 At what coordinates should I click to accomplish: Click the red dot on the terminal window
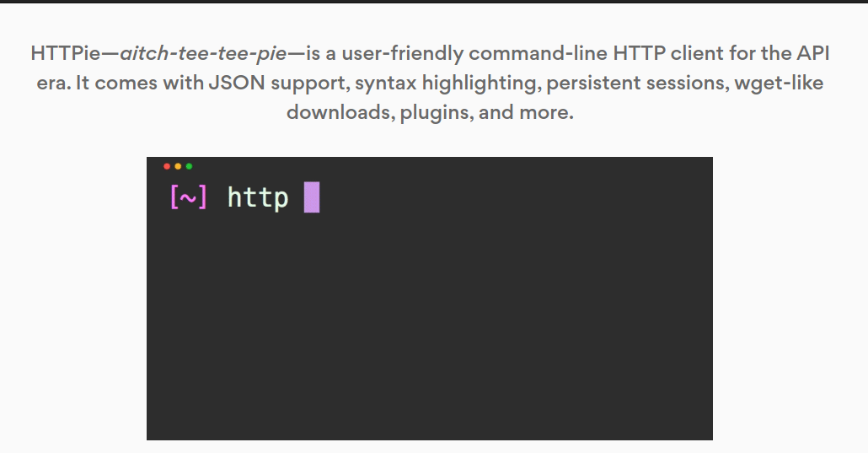pos(167,166)
